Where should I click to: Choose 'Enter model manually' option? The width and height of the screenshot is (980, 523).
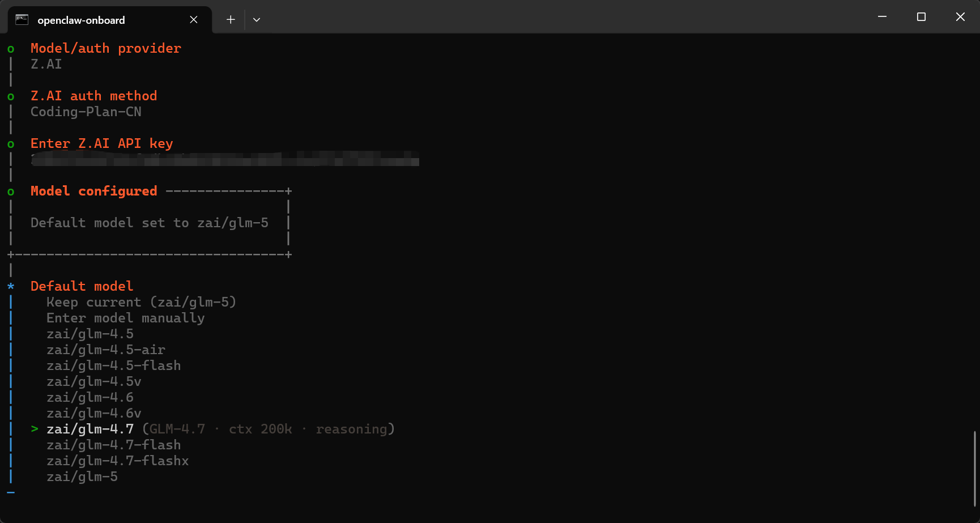pos(125,318)
